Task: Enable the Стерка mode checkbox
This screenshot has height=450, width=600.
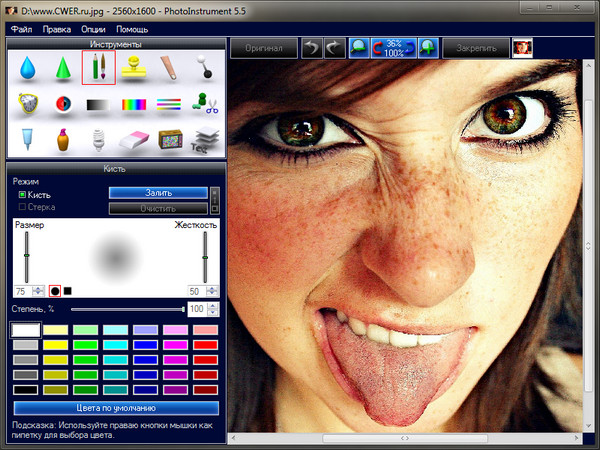Action: (x=23, y=207)
